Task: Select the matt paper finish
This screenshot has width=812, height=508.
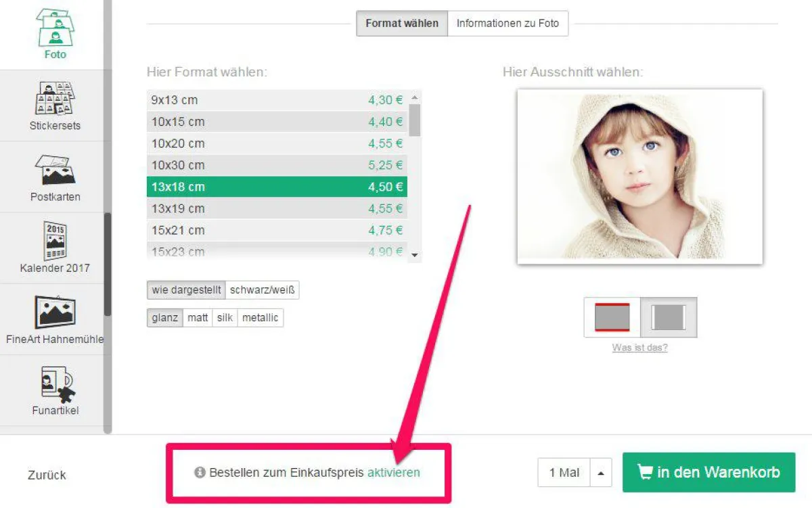Action: click(x=197, y=317)
